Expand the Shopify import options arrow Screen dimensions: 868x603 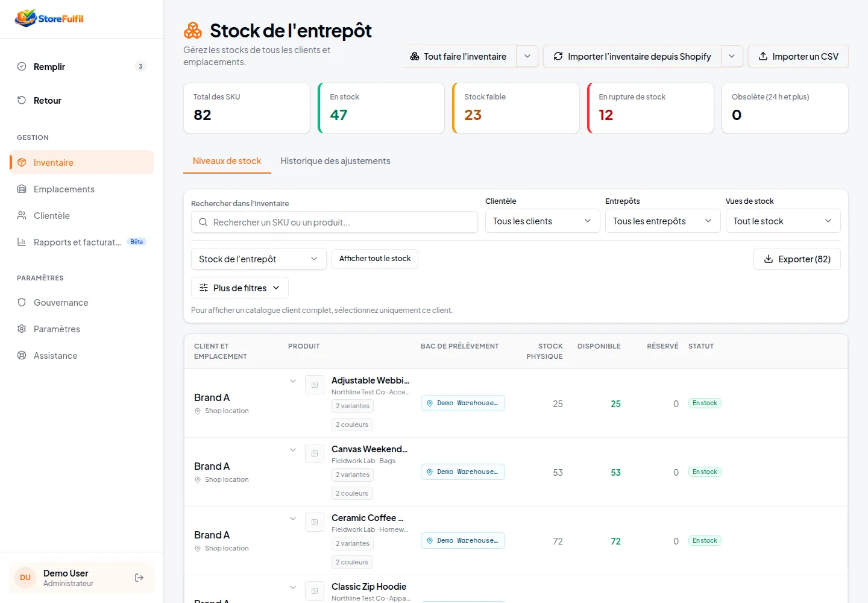732,56
